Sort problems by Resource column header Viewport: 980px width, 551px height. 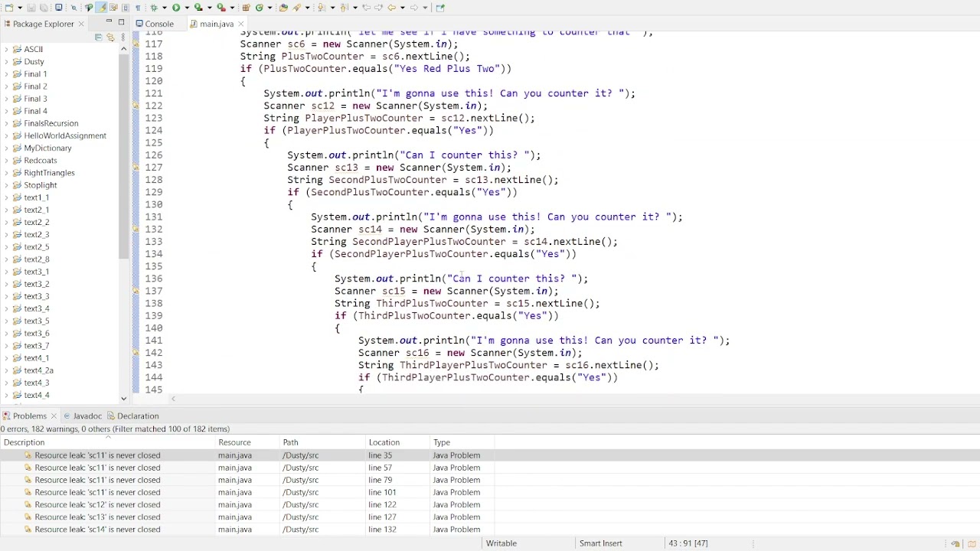coord(248,442)
